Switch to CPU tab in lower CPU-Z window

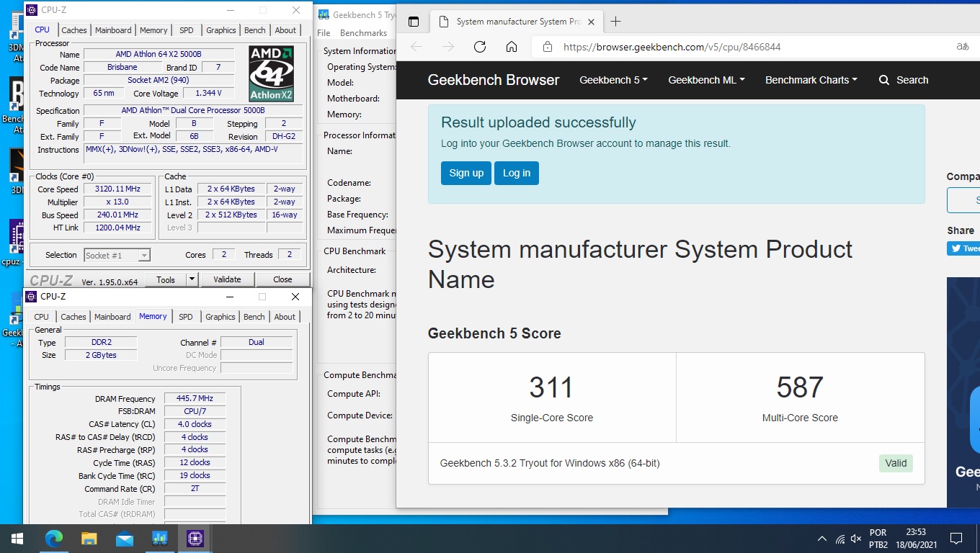[42, 317]
